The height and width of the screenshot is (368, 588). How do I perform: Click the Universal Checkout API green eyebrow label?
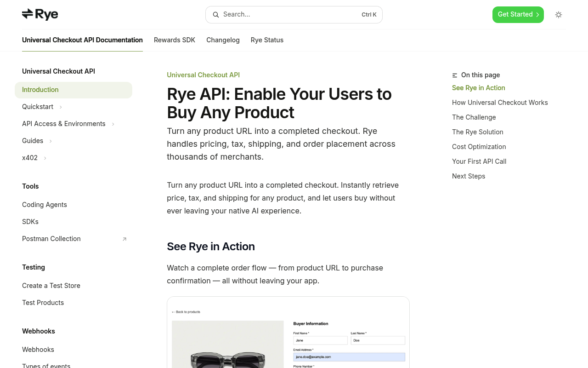pos(203,75)
